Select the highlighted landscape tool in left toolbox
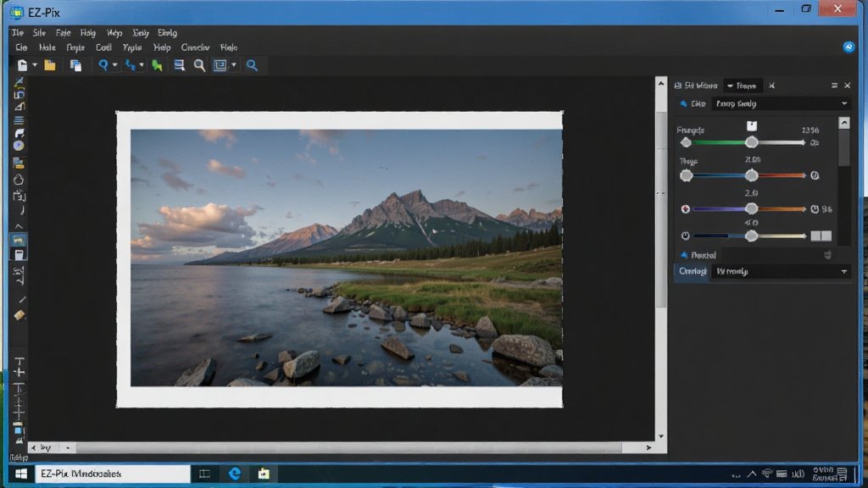868x488 pixels. click(19, 240)
